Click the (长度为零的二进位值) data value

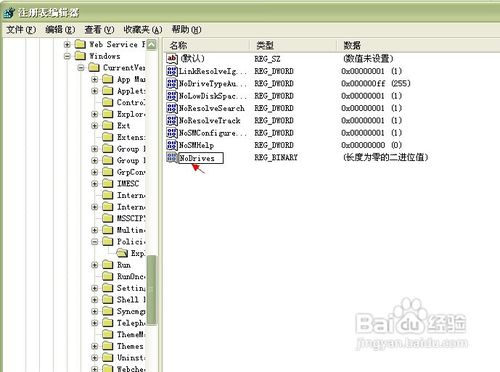385,157
